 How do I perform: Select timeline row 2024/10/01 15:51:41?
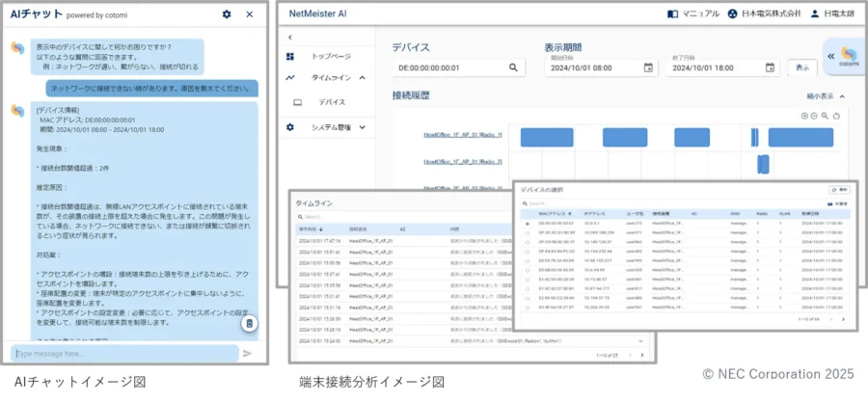tap(404, 252)
